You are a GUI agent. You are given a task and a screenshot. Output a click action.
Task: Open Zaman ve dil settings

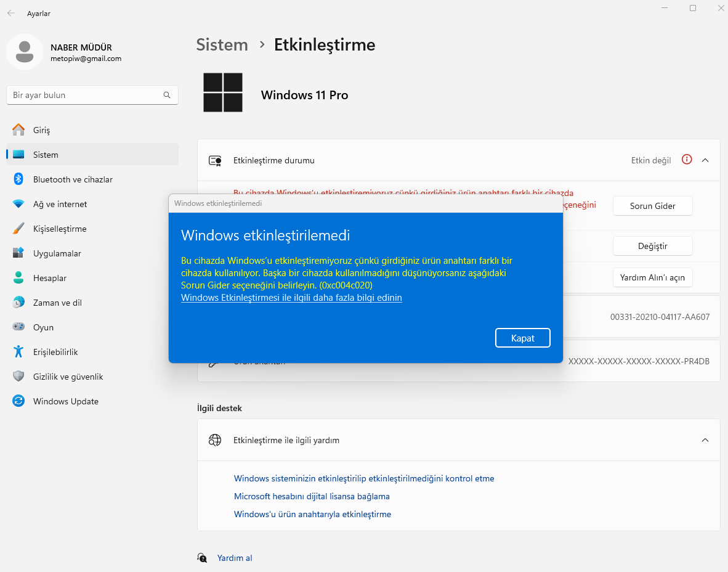(x=92, y=302)
